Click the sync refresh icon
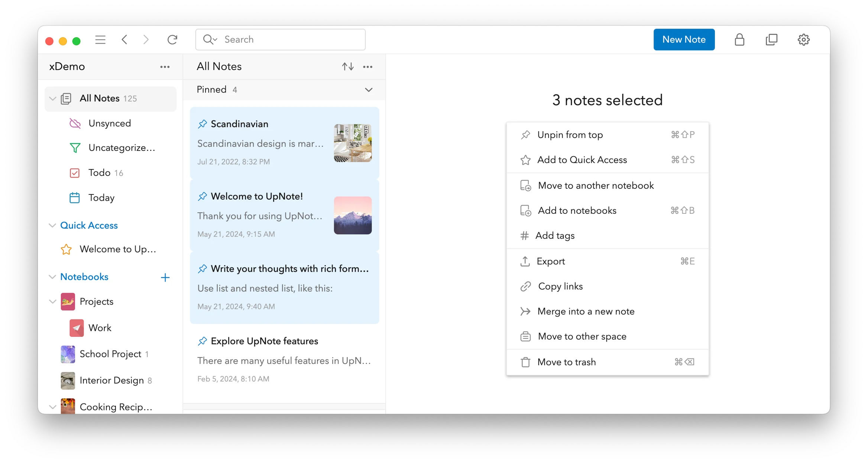868x464 pixels. pyautogui.click(x=172, y=39)
